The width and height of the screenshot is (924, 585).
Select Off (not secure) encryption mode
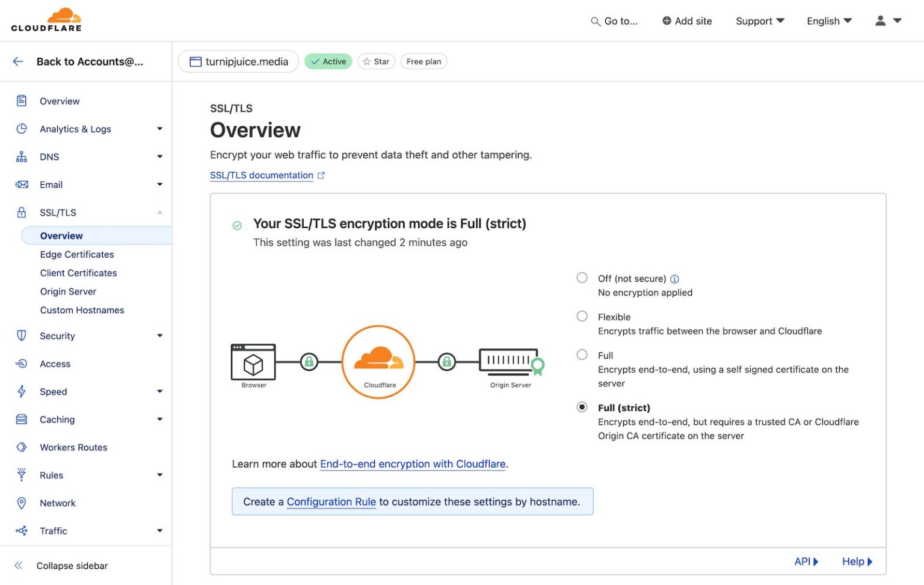click(582, 277)
